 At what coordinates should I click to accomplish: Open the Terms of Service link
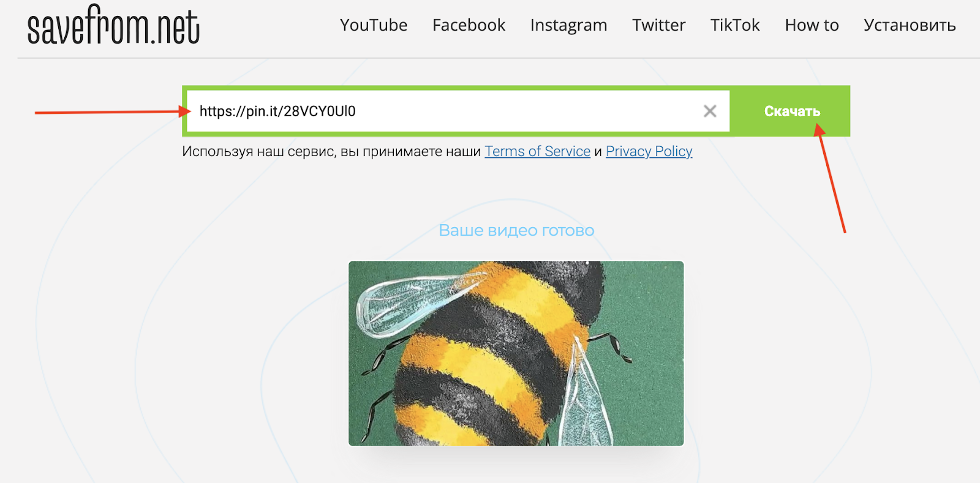(x=537, y=151)
